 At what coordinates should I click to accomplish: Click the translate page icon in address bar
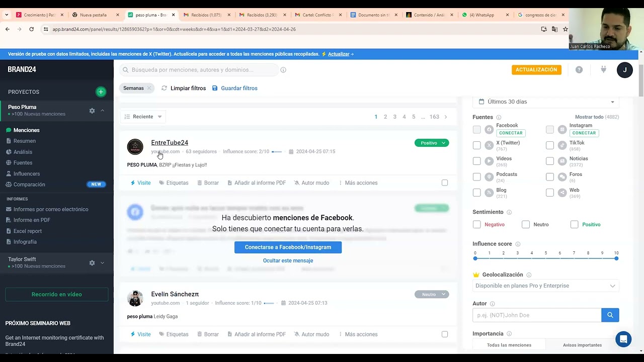pos(554,29)
